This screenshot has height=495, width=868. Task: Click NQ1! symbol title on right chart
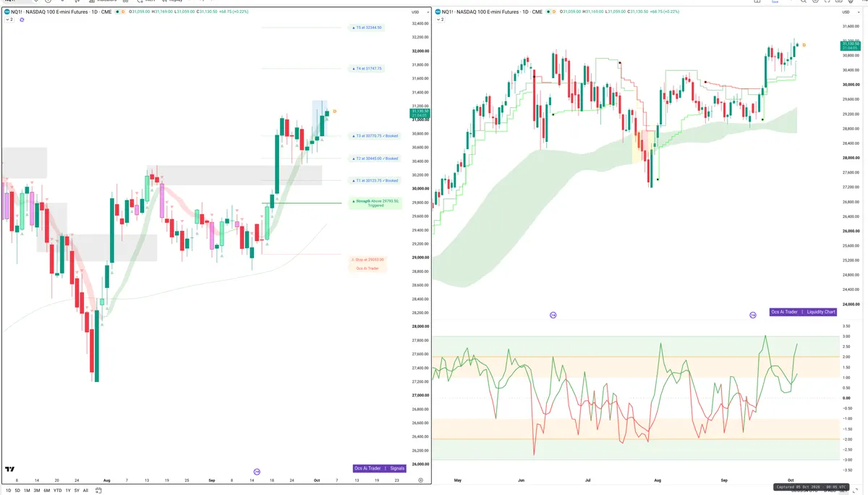pos(492,12)
